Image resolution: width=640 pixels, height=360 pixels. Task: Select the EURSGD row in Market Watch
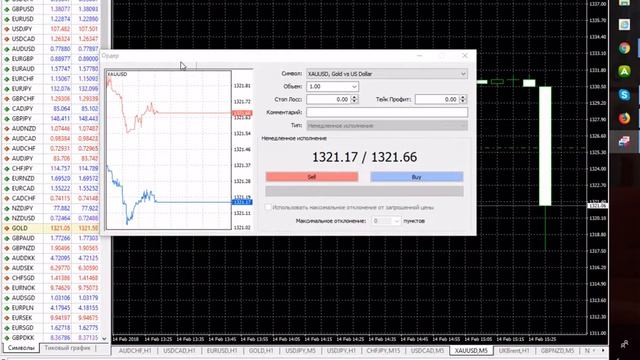[51, 328]
